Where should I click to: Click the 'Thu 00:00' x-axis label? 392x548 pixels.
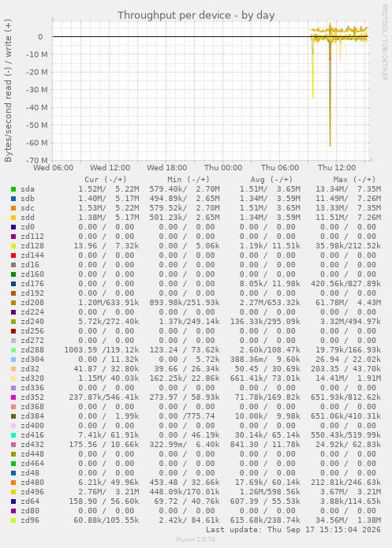coord(223,168)
